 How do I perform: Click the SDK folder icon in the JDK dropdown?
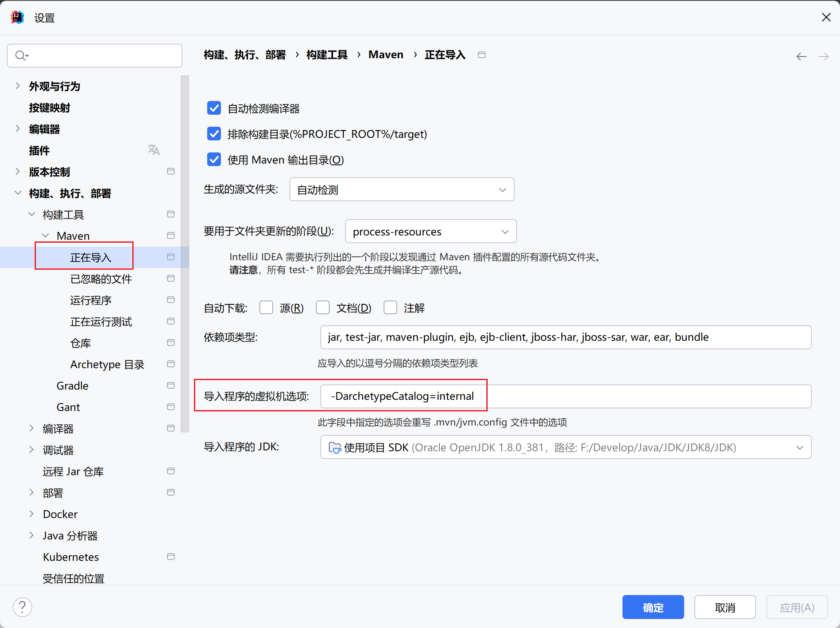coord(334,447)
